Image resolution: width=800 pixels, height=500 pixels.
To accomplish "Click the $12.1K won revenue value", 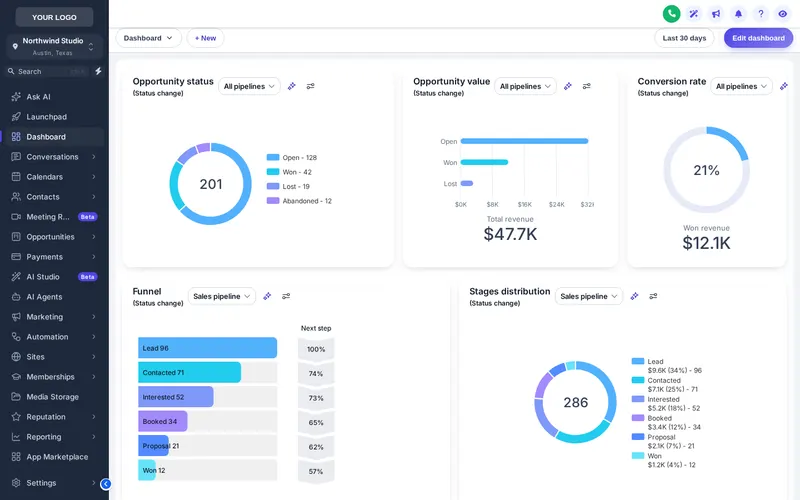I will click(x=707, y=243).
